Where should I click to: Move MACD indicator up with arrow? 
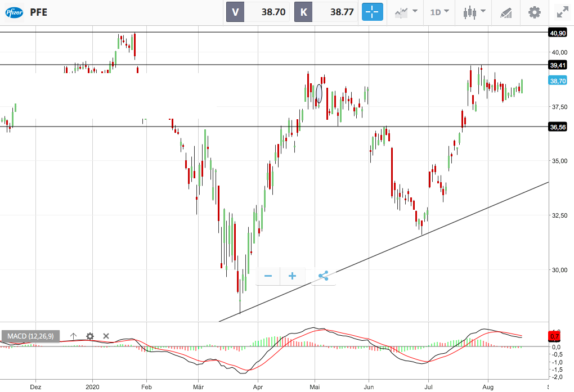tap(73, 336)
